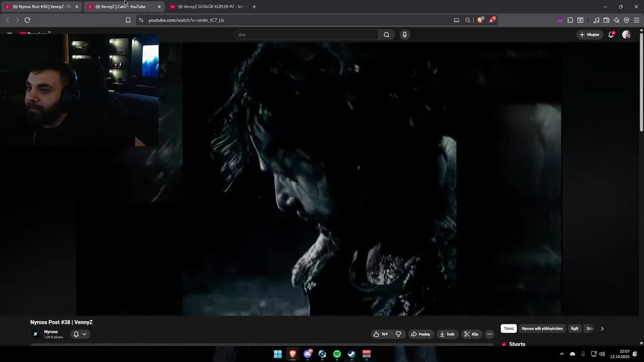The image size is (644, 362).
Task: Click the Shorts section heading
Action: [517, 344]
